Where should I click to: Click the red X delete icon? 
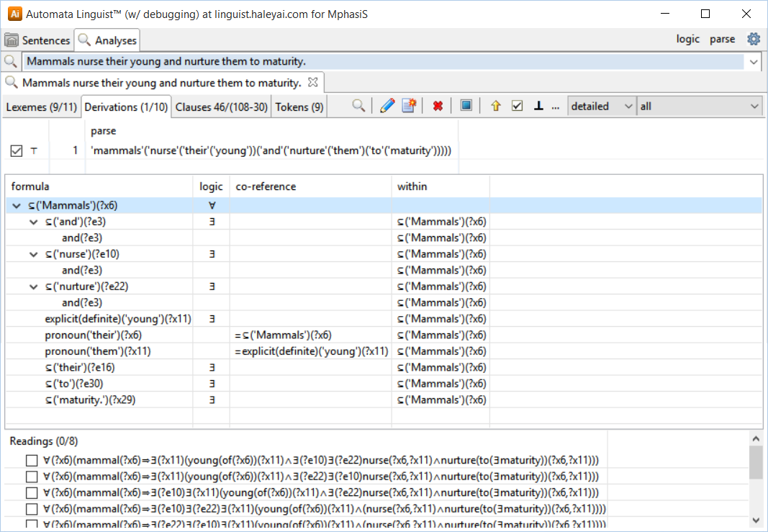pos(438,106)
